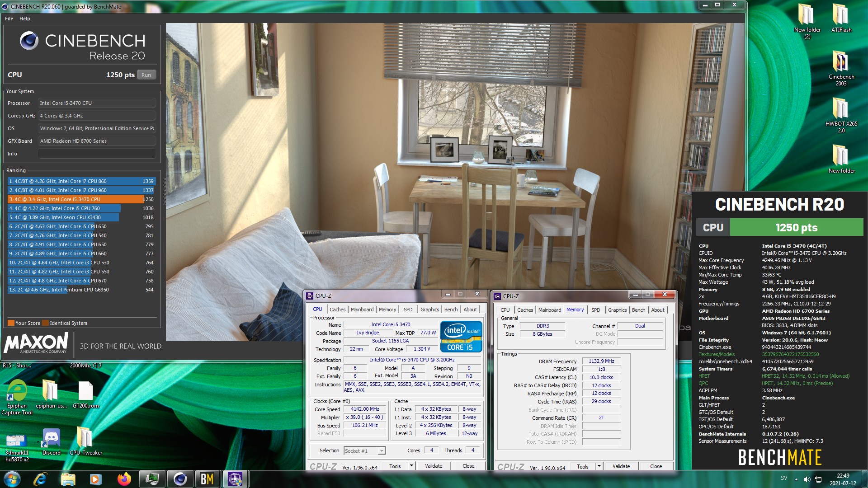The width and height of the screenshot is (868, 488).
Task: Open epiphan-us... desktop folder
Action: pyautogui.click(x=51, y=394)
